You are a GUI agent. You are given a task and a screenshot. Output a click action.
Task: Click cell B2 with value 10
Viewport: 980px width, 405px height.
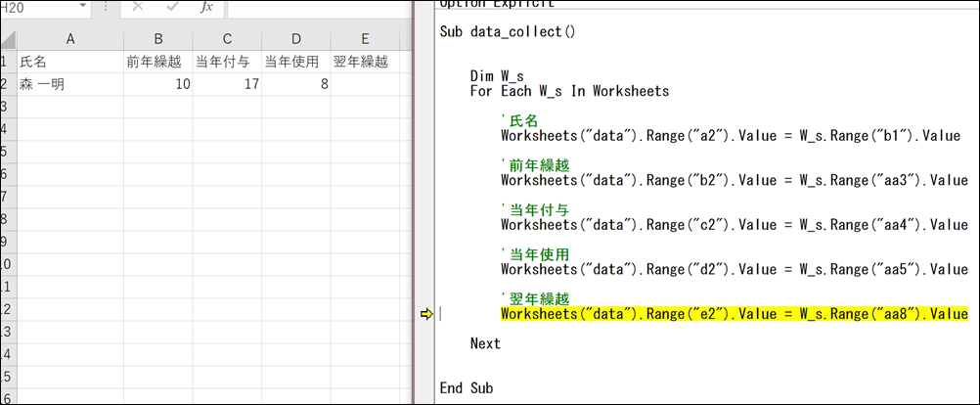tap(158, 85)
